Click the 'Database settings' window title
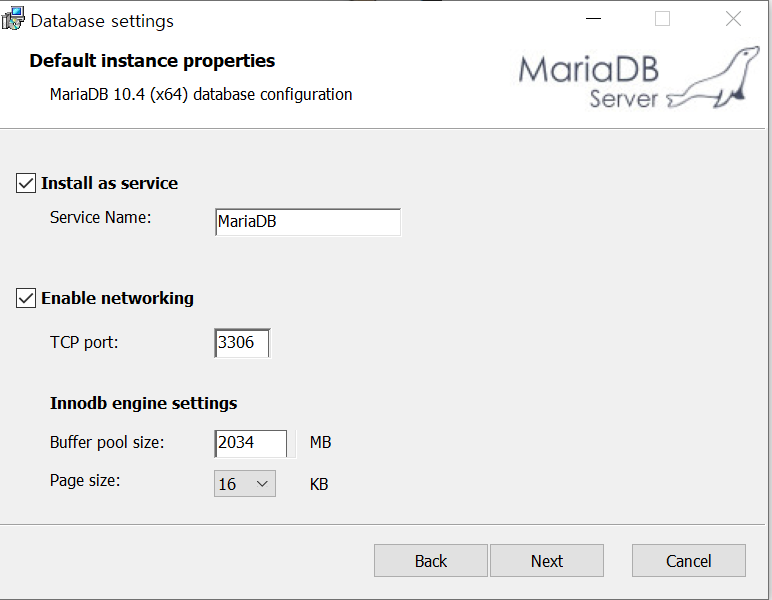Viewport: 772px width, 600px height. click(x=102, y=21)
